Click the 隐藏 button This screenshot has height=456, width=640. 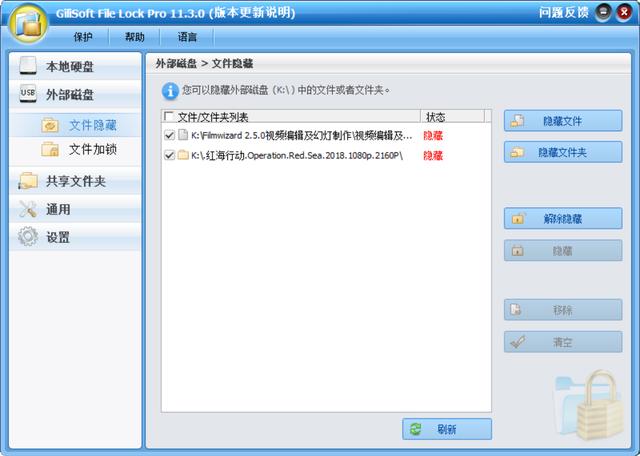tap(563, 250)
